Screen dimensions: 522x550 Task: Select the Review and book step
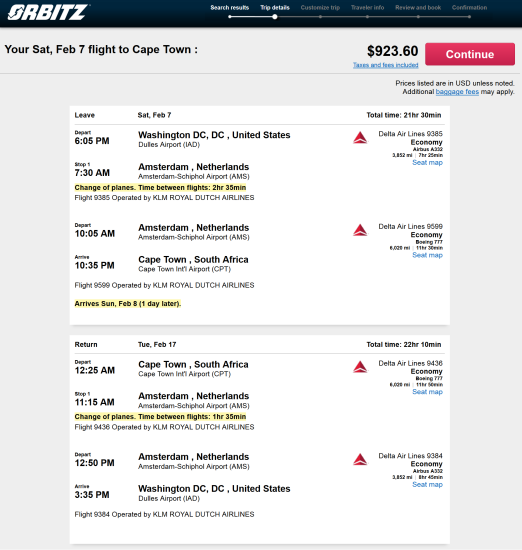pyautogui.click(x=418, y=8)
